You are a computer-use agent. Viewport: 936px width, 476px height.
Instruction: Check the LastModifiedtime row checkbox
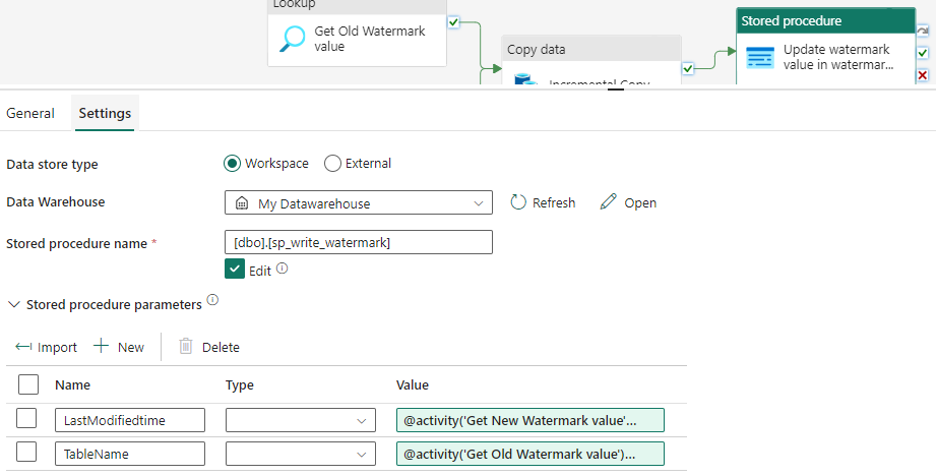(26, 419)
